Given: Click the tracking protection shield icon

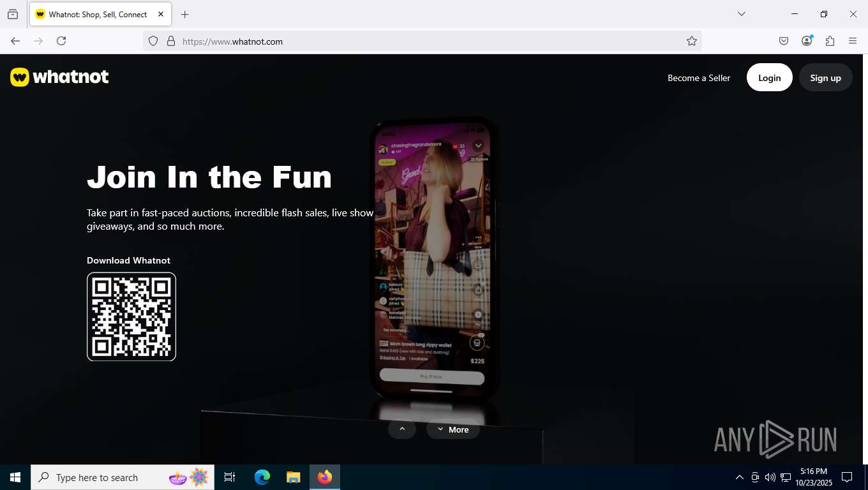Looking at the screenshot, I should point(153,41).
